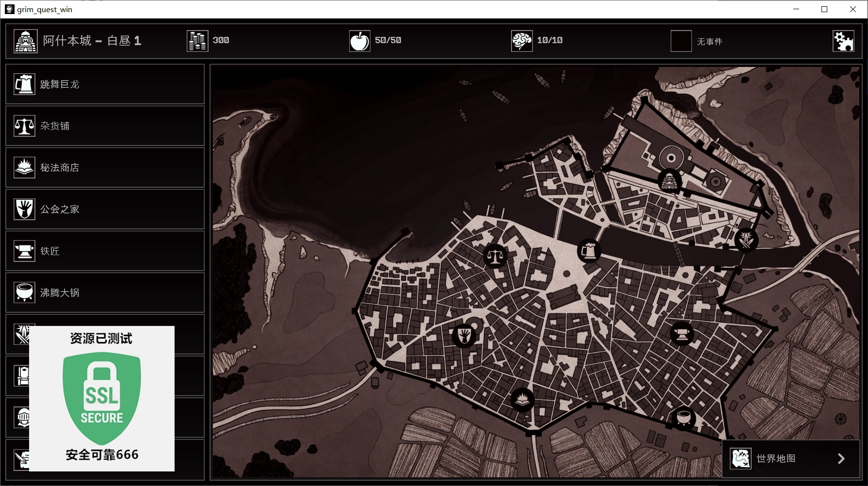
Task: Expand world map via the chevron arrow
Action: click(x=841, y=459)
